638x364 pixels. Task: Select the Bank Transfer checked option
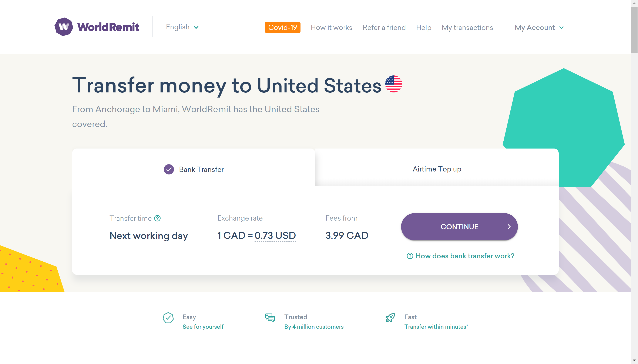point(194,169)
